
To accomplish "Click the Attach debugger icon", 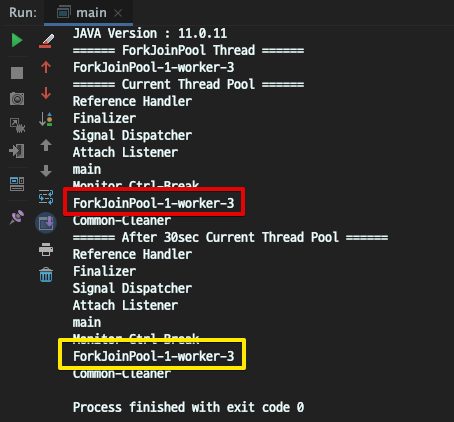I will click(x=17, y=125).
